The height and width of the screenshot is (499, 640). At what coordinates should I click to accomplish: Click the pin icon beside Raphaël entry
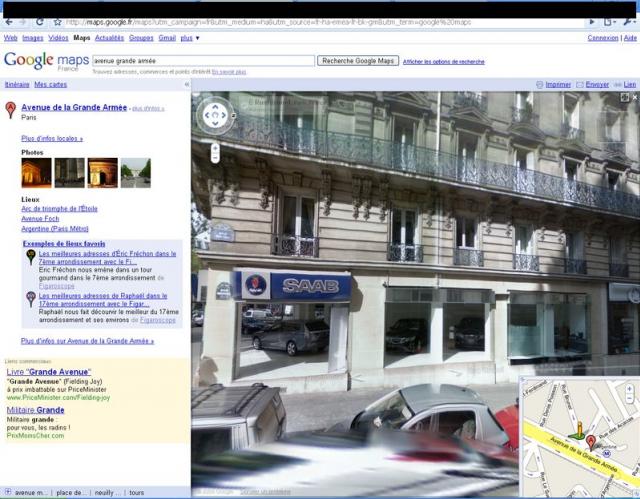[31, 299]
